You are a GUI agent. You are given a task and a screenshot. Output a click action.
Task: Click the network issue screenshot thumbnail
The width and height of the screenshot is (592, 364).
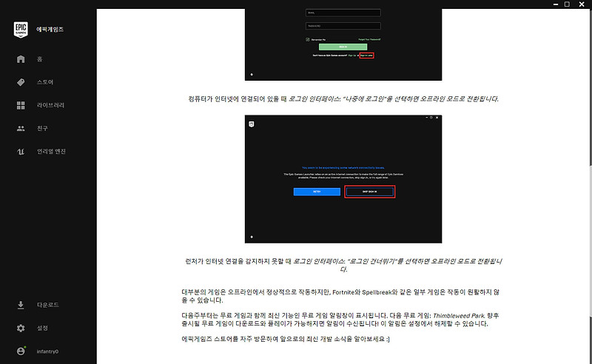pyautogui.click(x=343, y=179)
